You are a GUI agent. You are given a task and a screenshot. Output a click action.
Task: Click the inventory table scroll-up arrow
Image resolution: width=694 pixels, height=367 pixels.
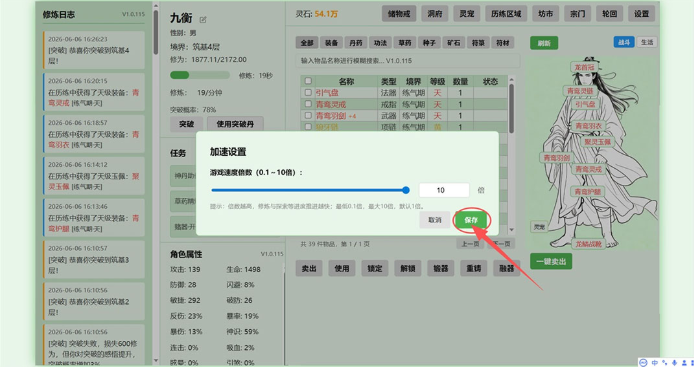click(x=512, y=80)
